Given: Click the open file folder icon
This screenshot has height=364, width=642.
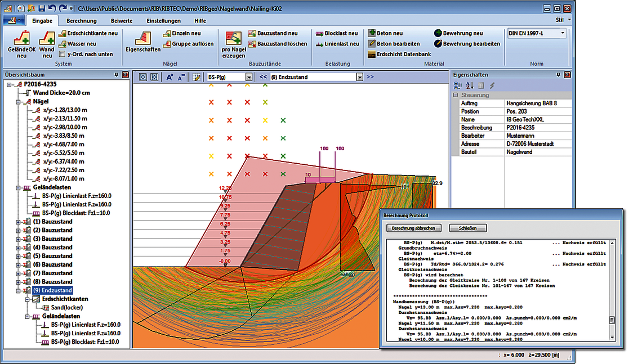Looking at the screenshot, I should pyautogui.click(x=31, y=8).
